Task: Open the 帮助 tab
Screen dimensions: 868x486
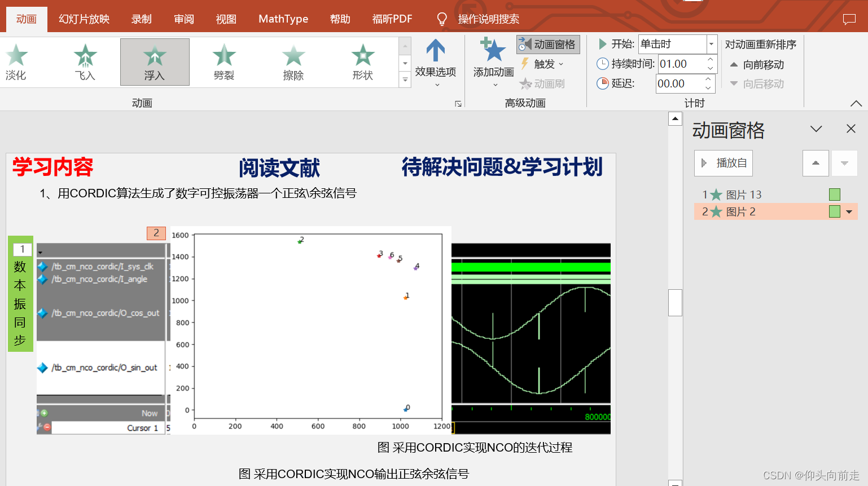Action: coord(340,19)
